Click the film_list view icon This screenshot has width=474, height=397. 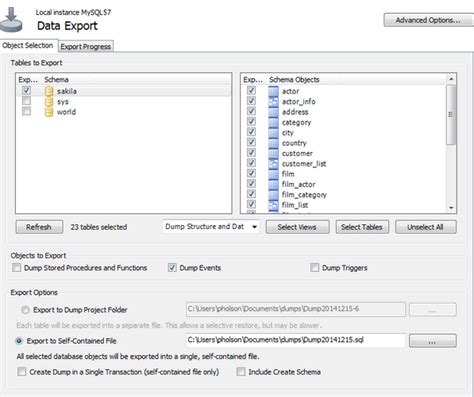pyautogui.click(x=273, y=205)
